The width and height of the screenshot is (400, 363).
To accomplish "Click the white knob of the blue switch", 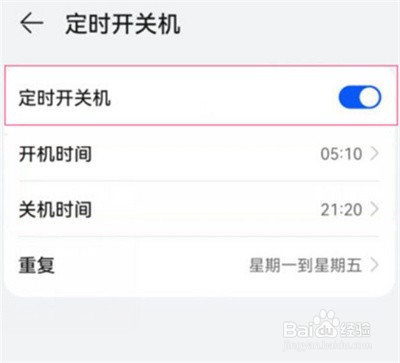I will (370, 97).
